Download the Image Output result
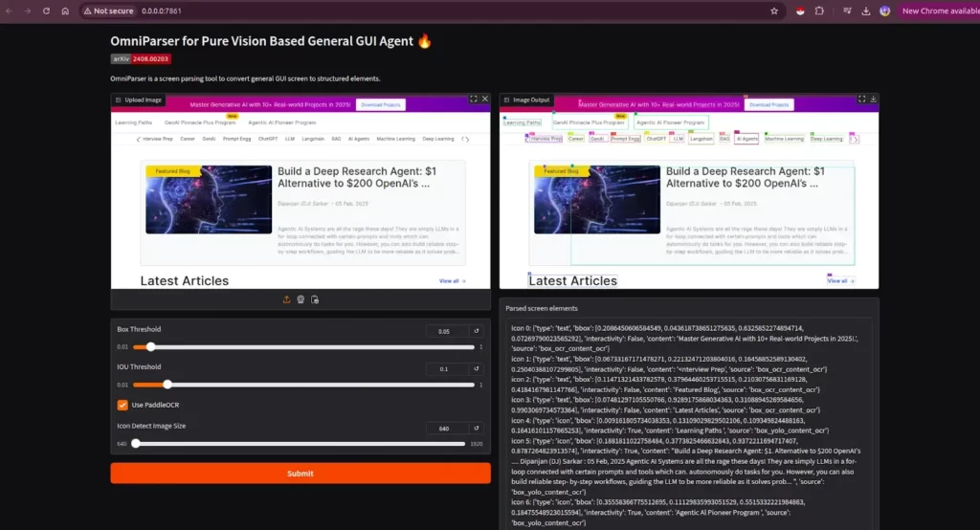This screenshot has width=980, height=530. tap(874, 99)
